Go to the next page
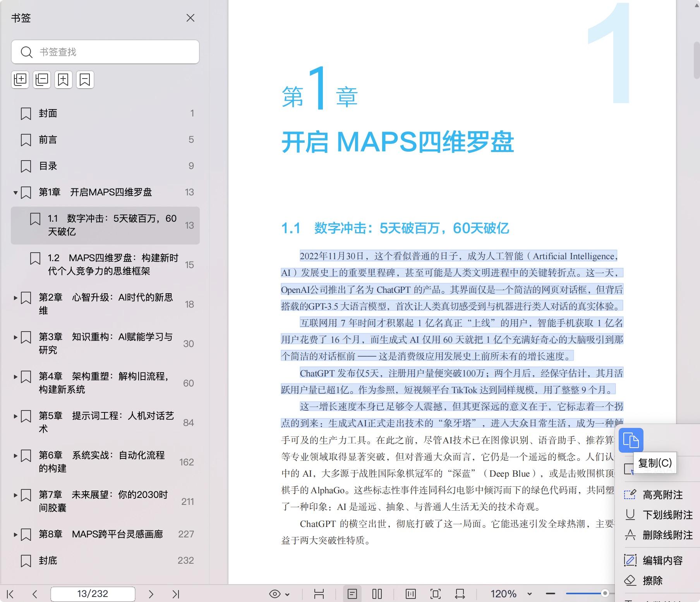The height and width of the screenshot is (602, 700). pyautogui.click(x=151, y=594)
